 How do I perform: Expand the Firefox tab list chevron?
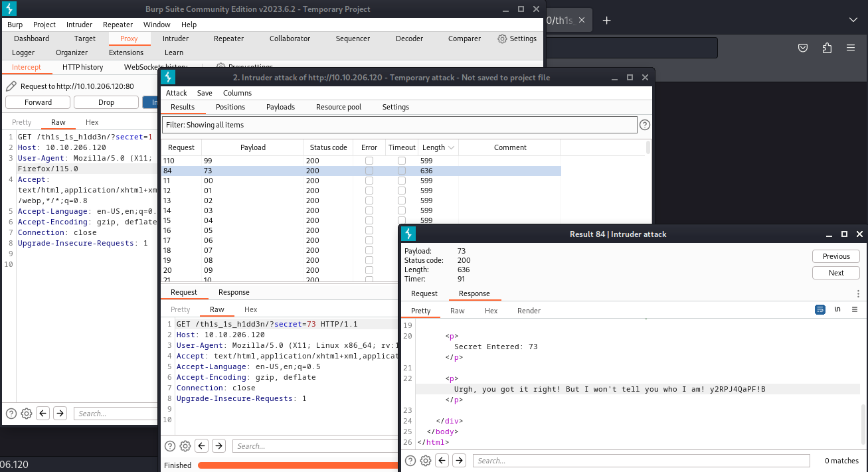point(853,20)
